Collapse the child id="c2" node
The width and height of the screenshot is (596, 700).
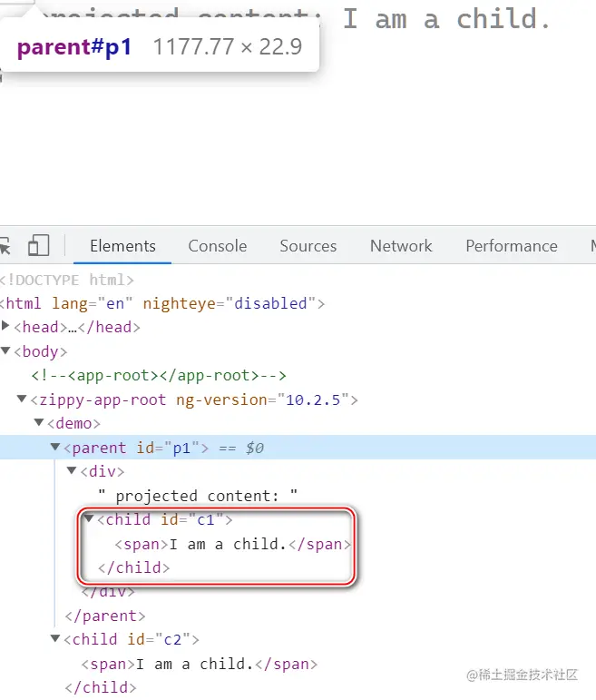(x=54, y=638)
